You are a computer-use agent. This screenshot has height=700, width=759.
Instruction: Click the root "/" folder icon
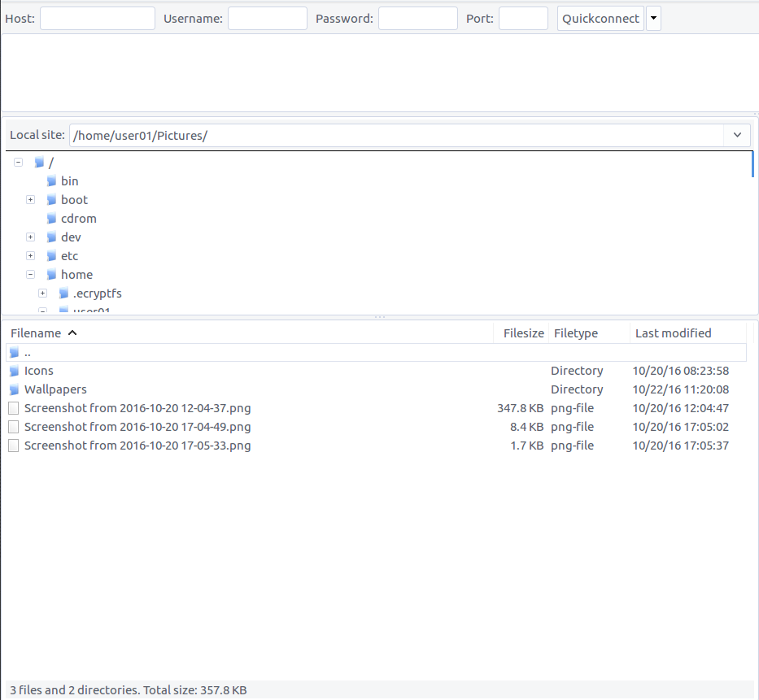tap(38, 162)
